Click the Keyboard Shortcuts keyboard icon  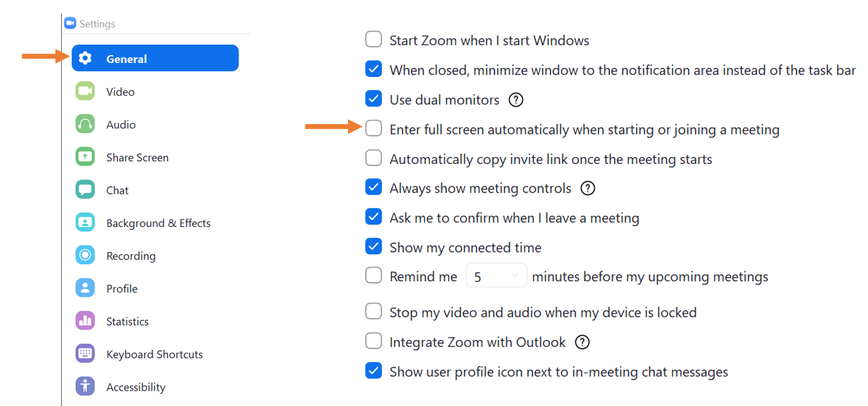click(x=85, y=353)
